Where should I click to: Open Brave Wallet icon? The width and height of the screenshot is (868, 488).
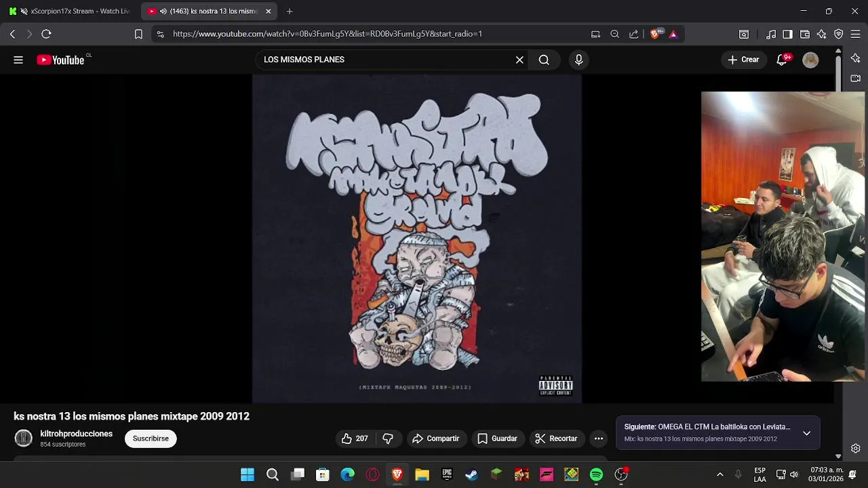(x=805, y=34)
